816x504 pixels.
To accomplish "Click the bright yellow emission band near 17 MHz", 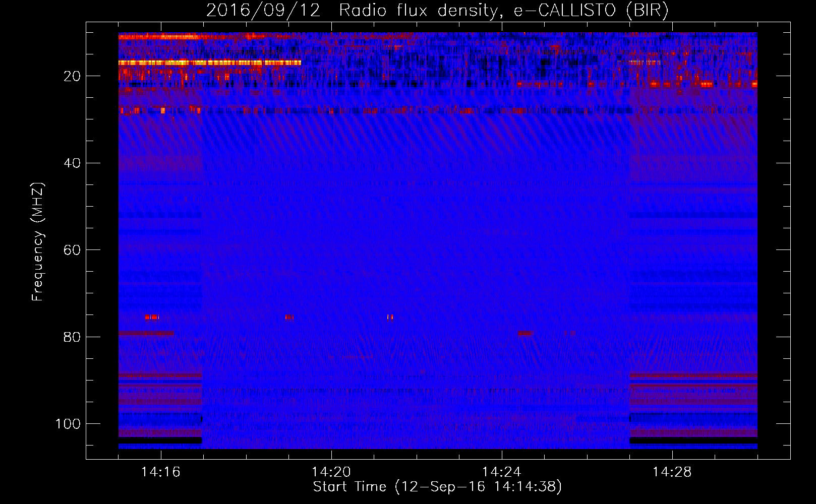I will 210,63.
